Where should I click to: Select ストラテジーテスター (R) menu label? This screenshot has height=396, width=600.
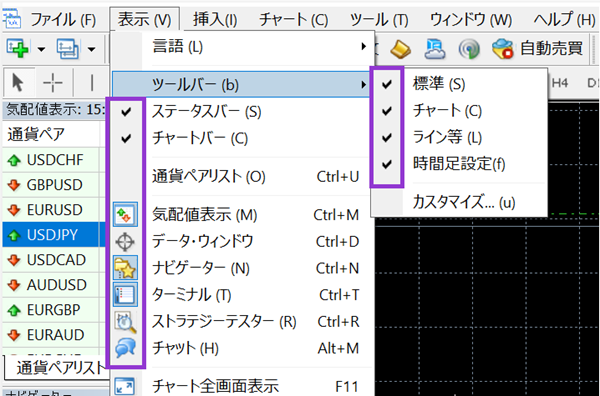point(224,322)
